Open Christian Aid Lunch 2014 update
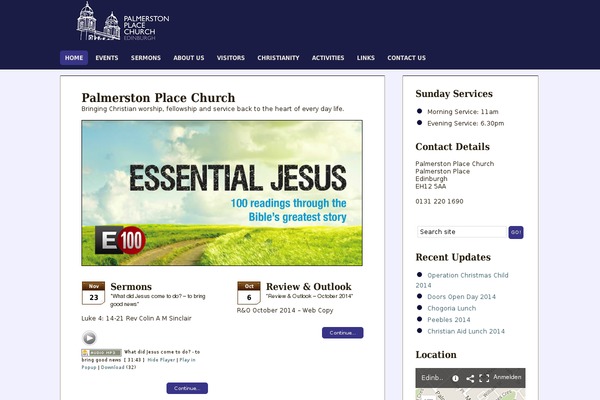This screenshot has height=400, width=600. [x=466, y=331]
